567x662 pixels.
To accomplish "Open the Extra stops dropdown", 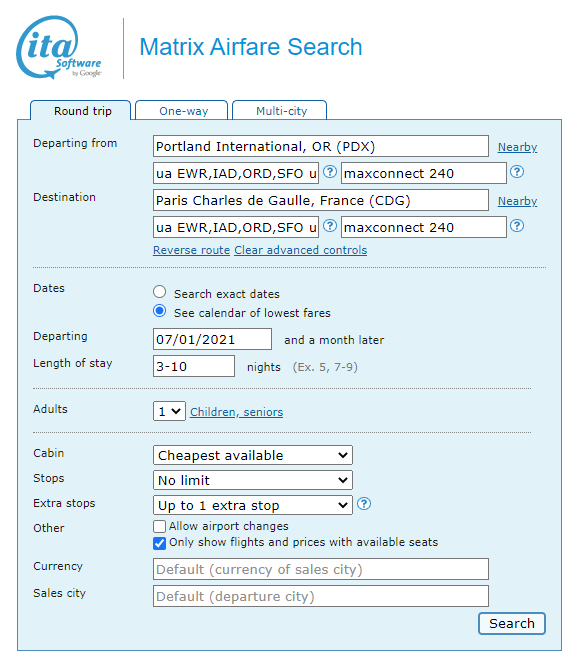I will point(253,505).
